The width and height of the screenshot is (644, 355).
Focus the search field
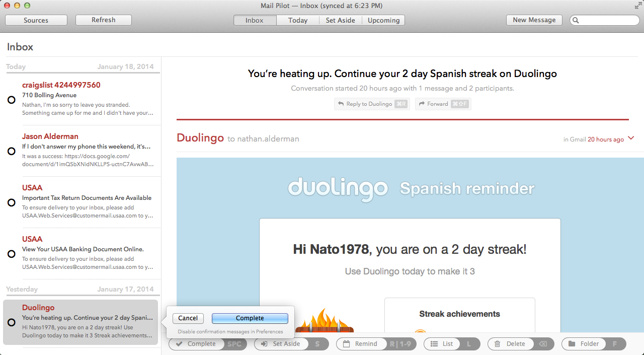pos(605,21)
